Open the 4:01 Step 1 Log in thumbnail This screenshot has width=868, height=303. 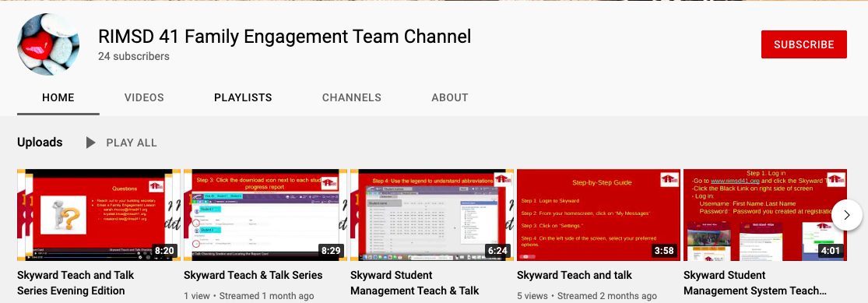765,215
